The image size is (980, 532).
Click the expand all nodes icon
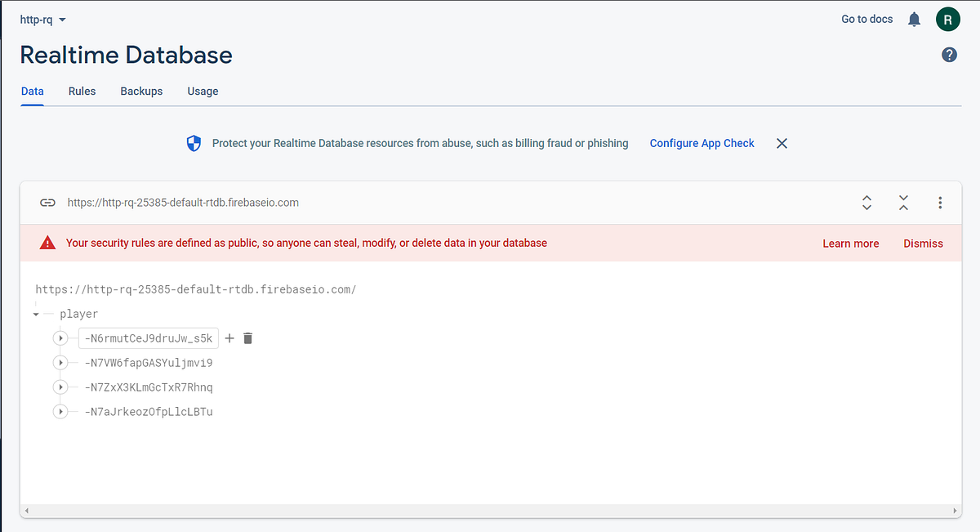(x=866, y=203)
